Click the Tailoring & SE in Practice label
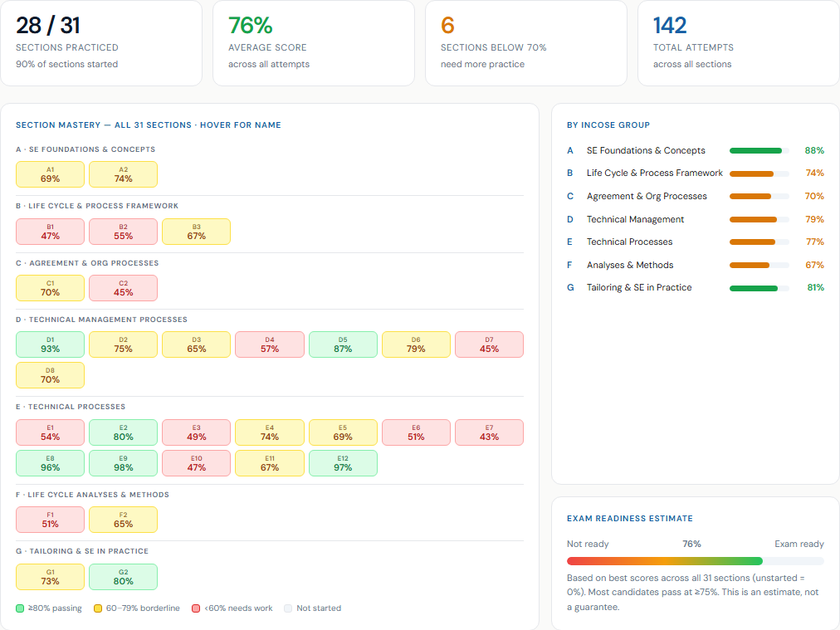Viewport: 840px width, 630px height. tap(639, 287)
